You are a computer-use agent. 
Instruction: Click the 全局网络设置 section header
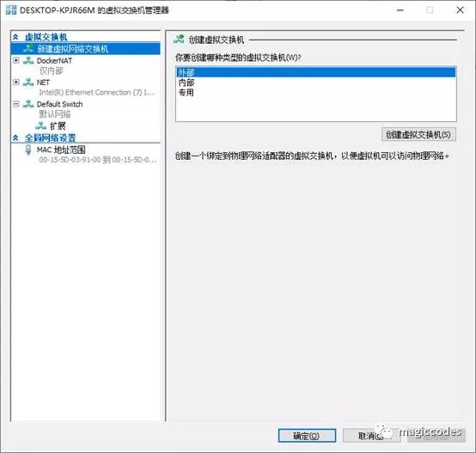50,138
